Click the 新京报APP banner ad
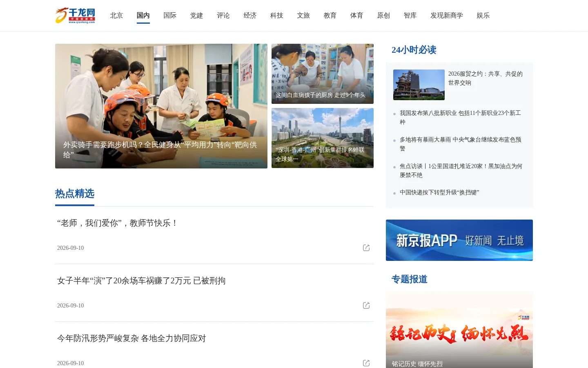Viewport: 588px width, 368px height. click(x=459, y=240)
